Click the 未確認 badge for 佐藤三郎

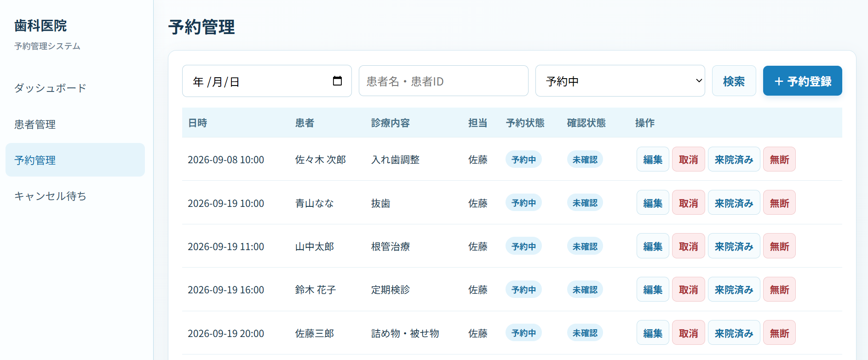pos(585,333)
